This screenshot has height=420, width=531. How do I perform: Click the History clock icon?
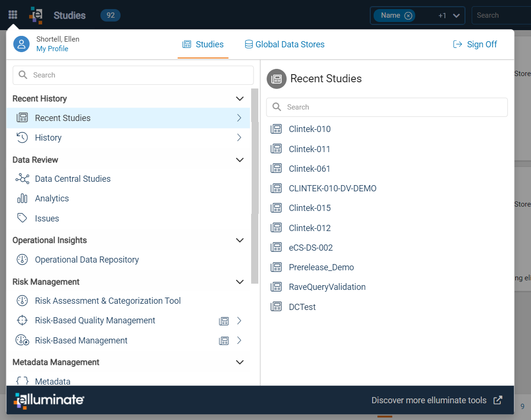[x=22, y=137]
